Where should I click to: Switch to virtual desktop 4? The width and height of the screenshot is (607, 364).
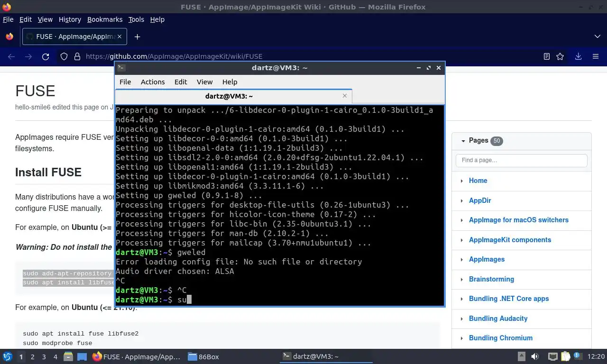[55, 356]
